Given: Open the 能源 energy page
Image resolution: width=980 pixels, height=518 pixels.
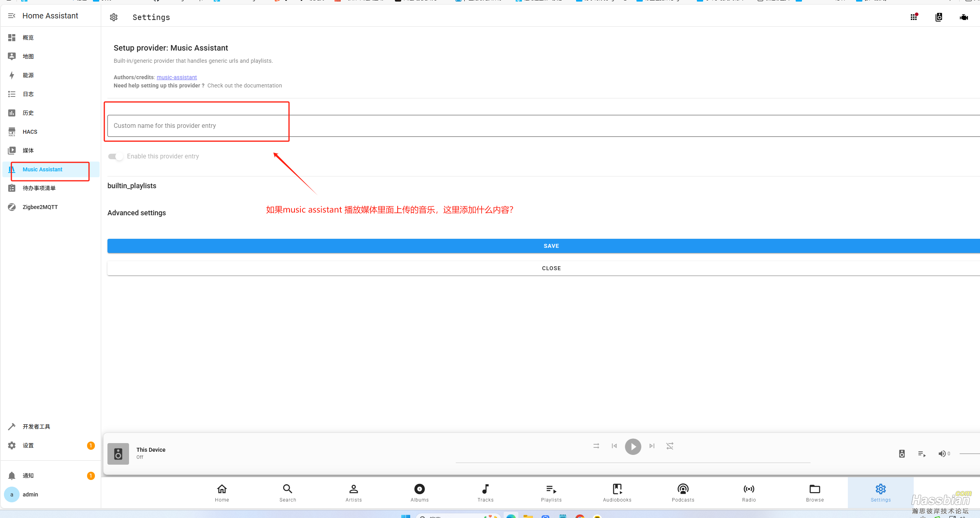Looking at the screenshot, I should pyautogui.click(x=50, y=75).
